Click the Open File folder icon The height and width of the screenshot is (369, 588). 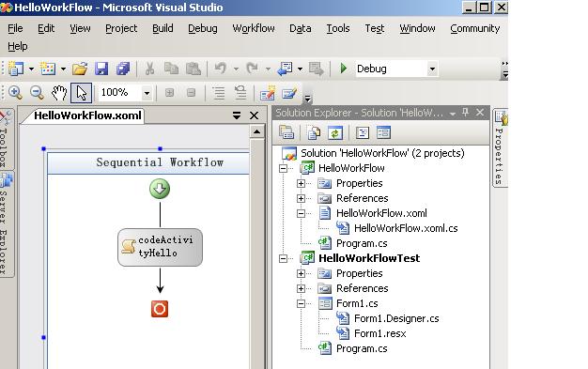coord(80,69)
